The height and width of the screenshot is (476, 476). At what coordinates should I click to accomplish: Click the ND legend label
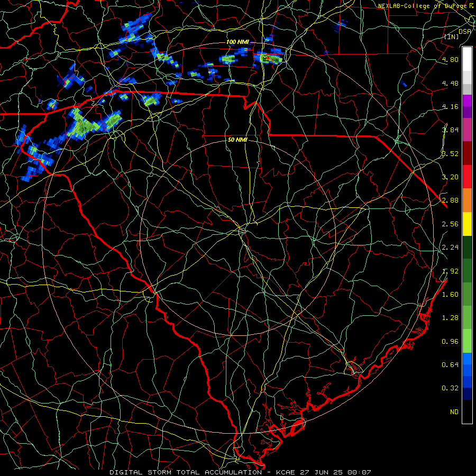(454, 411)
